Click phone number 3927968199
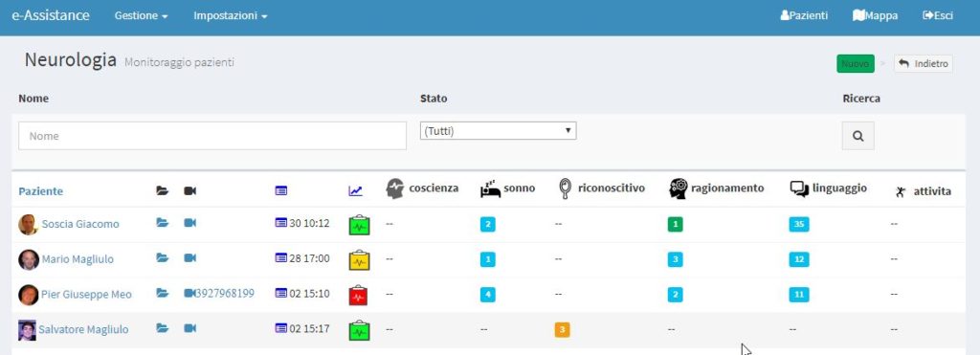Viewport: 980px width, 355px height. 226,293
